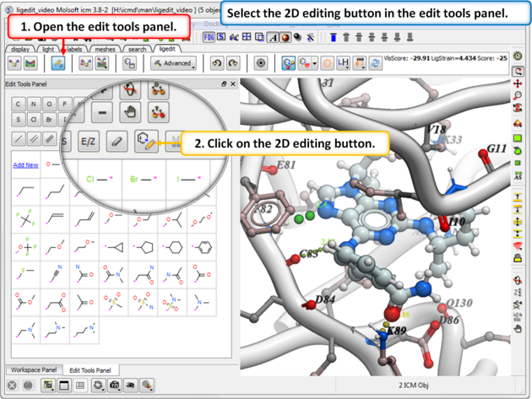Open the Workspace Panel tab
This screenshot has height=399, width=532.
click(32, 370)
